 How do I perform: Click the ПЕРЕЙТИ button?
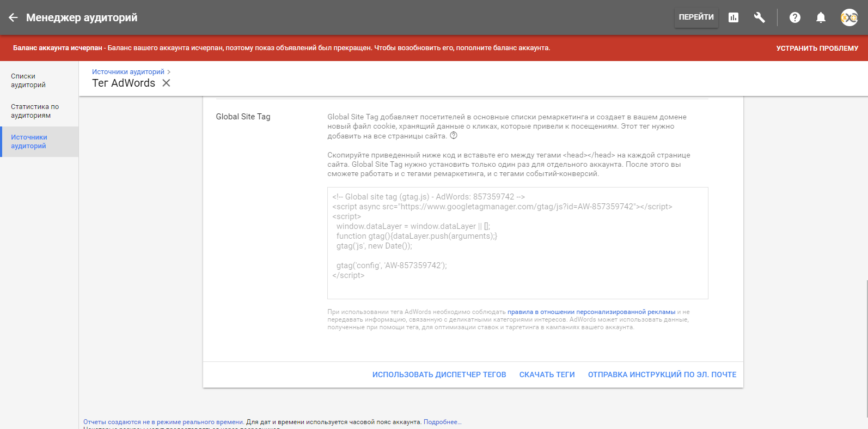(x=696, y=17)
